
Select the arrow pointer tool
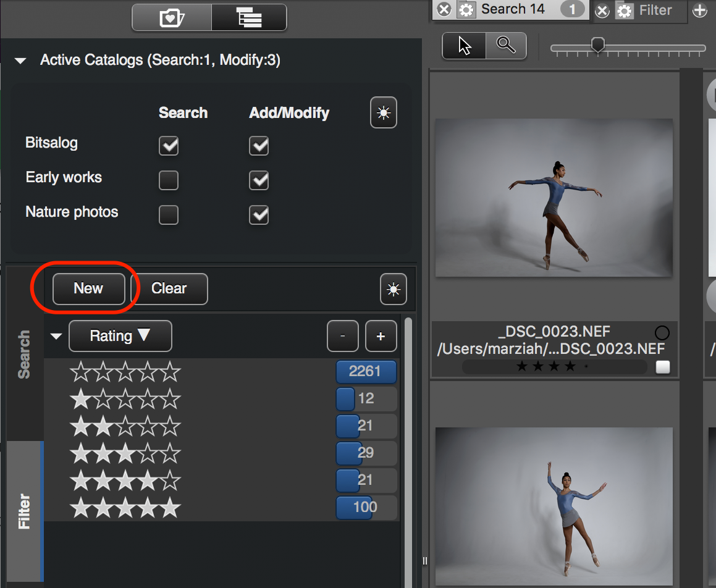click(x=465, y=46)
